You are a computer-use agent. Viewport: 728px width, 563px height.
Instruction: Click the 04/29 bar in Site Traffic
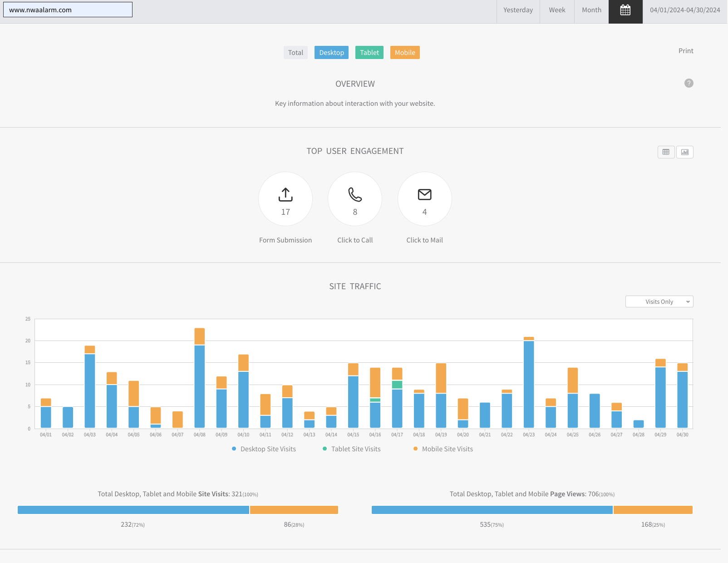(660, 393)
